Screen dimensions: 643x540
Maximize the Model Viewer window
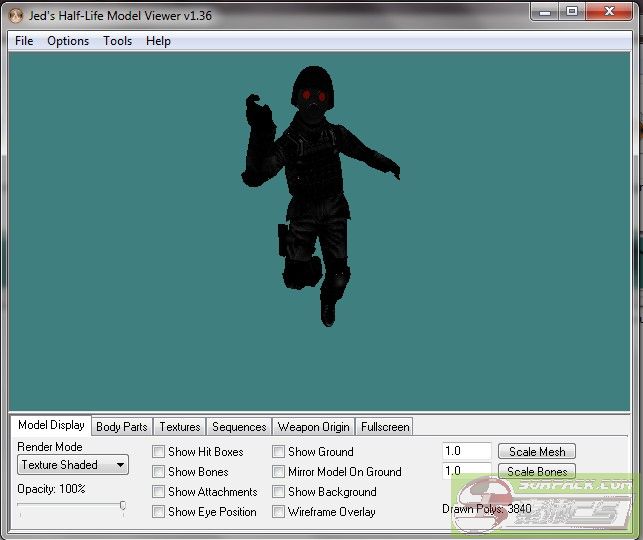coord(572,12)
